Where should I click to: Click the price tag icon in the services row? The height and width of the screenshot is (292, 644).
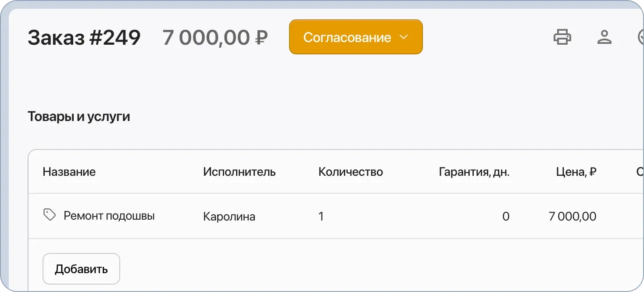click(x=49, y=214)
